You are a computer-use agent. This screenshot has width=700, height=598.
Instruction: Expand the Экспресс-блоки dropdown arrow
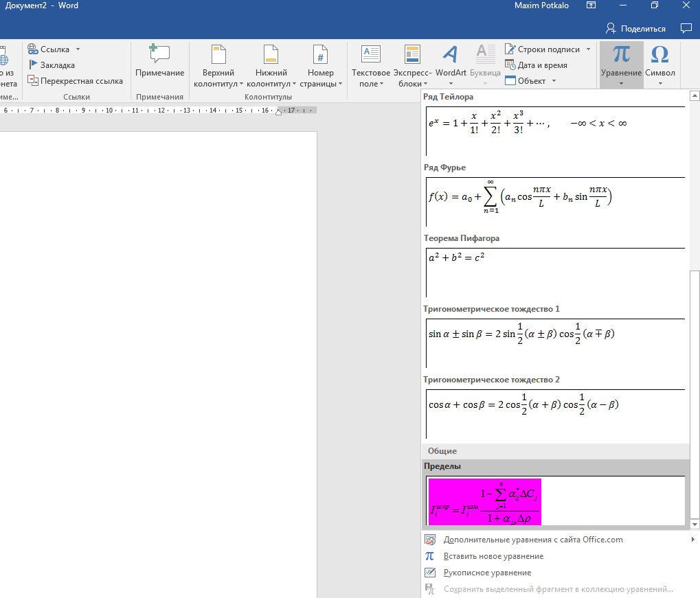point(425,84)
